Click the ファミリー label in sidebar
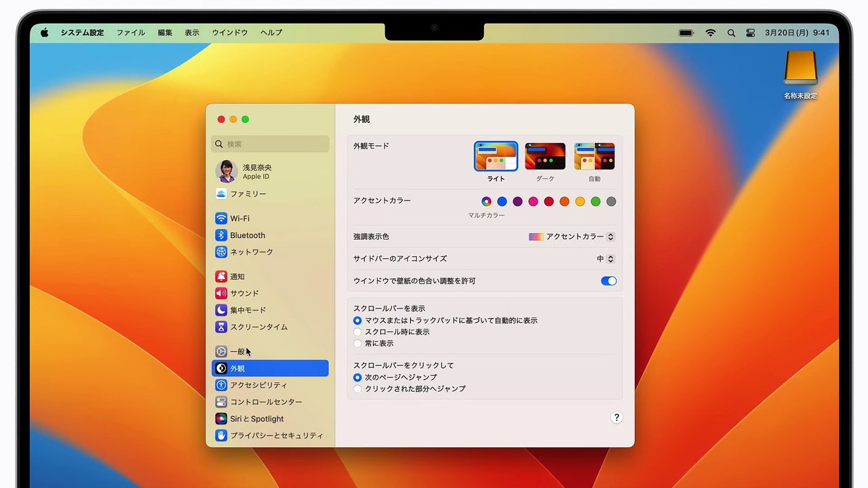Viewport: 868px width, 488px height. [x=248, y=194]
